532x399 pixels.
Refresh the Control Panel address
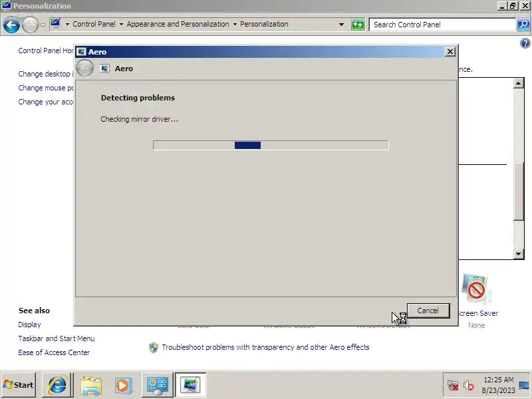[x=358, y=25]
